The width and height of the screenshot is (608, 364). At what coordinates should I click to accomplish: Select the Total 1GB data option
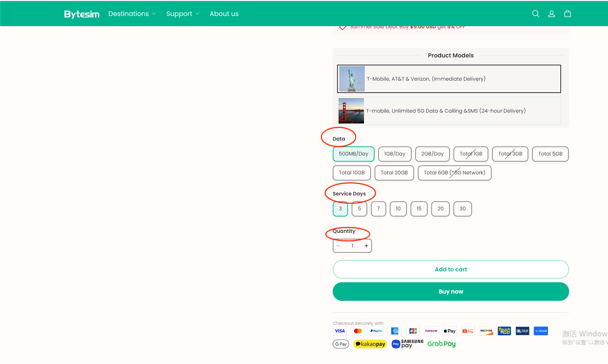471,154
